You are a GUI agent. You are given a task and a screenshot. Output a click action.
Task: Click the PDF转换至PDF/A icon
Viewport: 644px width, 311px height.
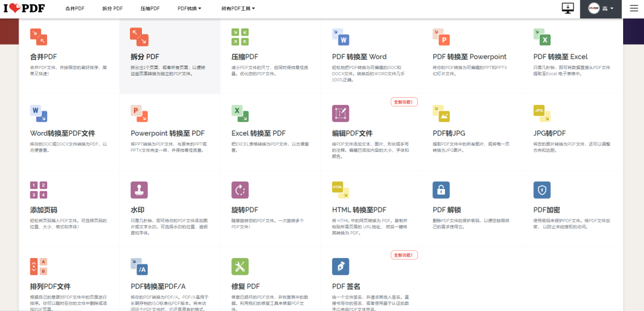point(139,266)
